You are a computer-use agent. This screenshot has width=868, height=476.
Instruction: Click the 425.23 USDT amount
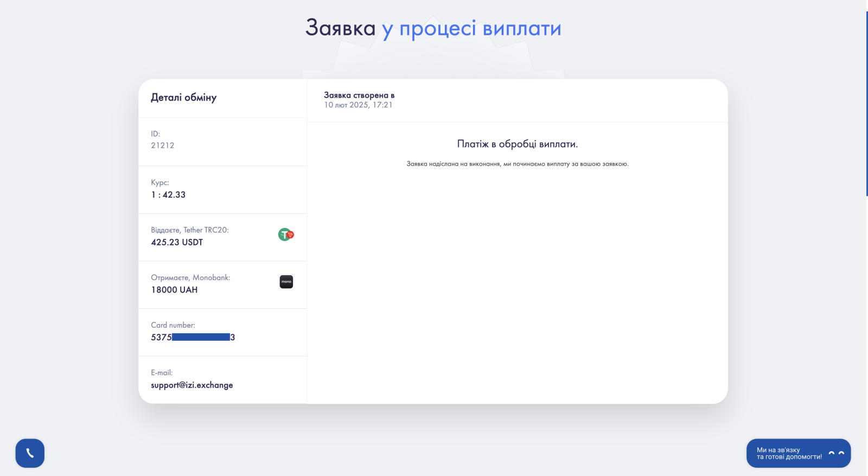[x=177, y=242]
